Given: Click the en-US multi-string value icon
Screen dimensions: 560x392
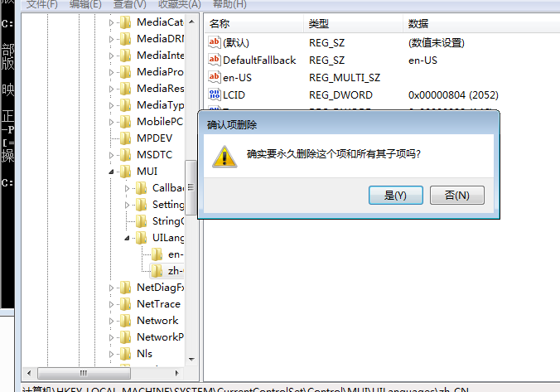Looking at the screenshot, I should [x=215, y=77].
